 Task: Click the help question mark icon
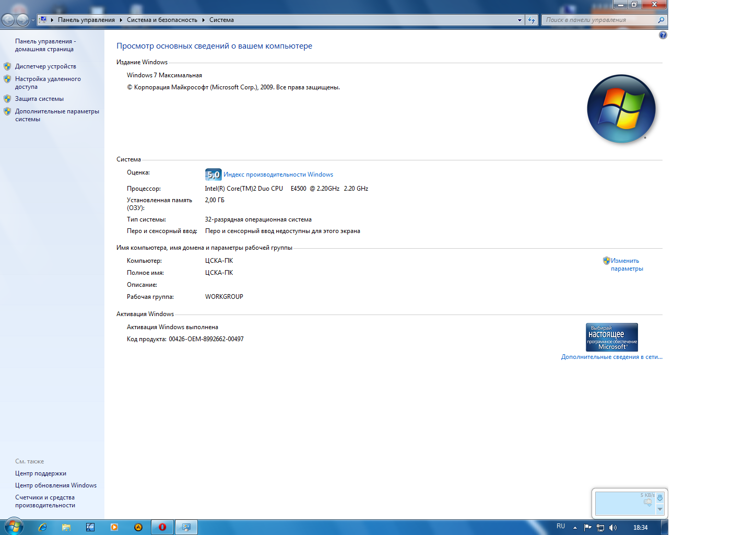click(x=663, y=35)
